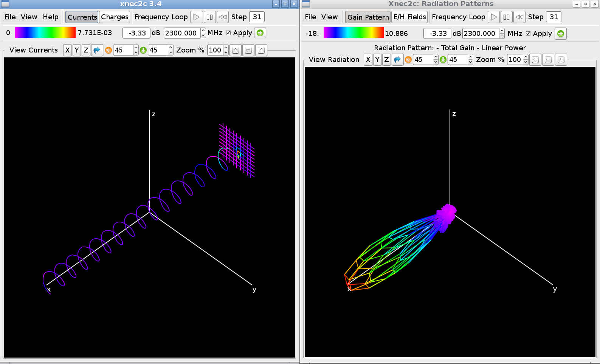Click the 10.886 maximum gain value
Image resolution: width=600 pixels, height=364 pixels.
click(396, 34)
